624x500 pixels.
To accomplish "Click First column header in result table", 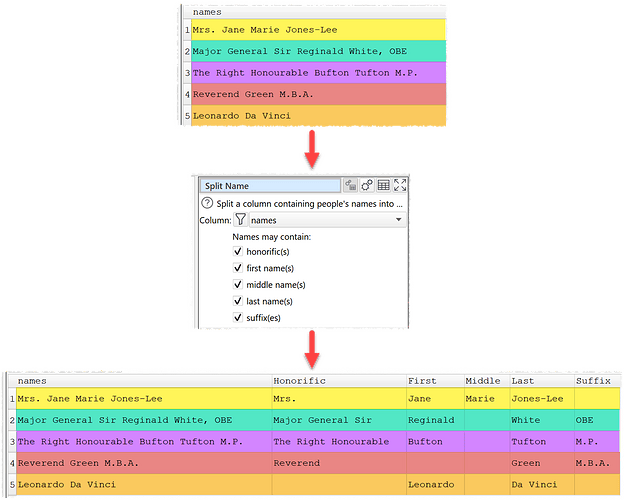I will [x=435, y=381].
